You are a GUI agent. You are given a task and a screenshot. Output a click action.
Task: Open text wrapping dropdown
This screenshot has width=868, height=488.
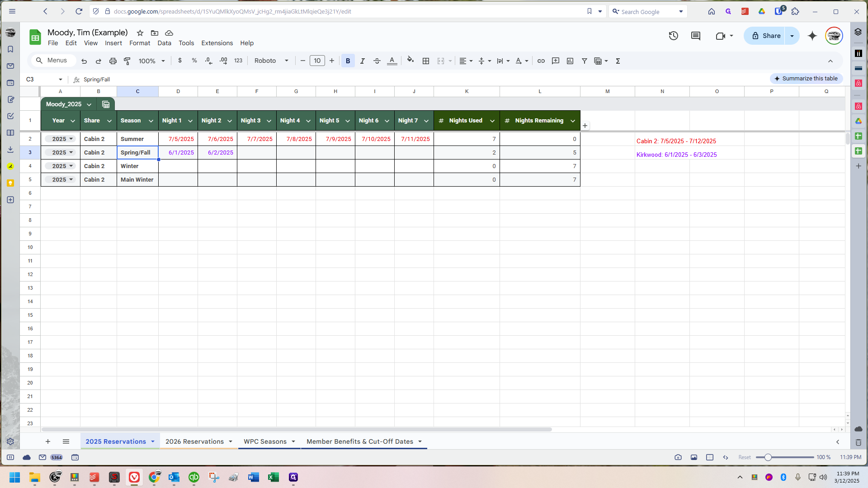point(503,61)
